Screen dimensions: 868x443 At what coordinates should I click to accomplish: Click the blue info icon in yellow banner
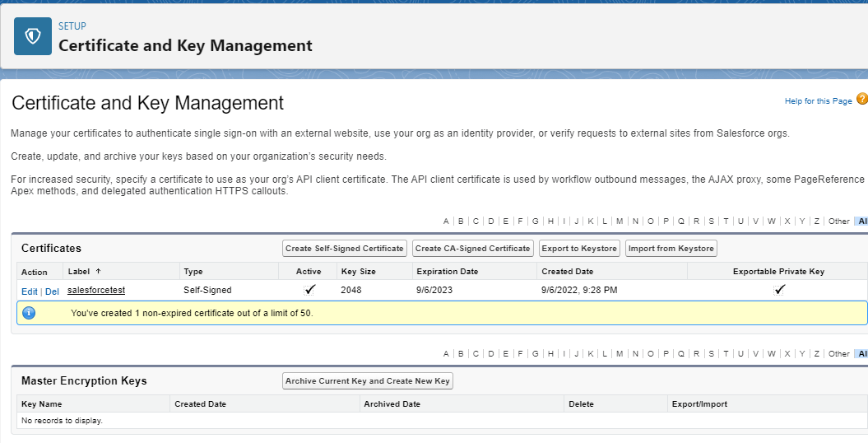pyautogui.click(x=29, y=313)
